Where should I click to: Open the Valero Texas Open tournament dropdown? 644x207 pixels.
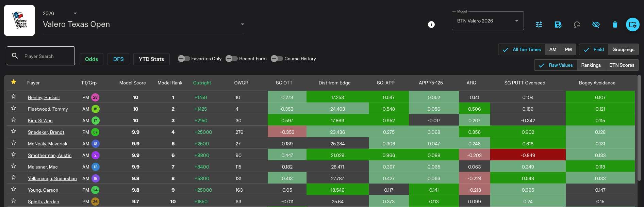click(x=144, y=24)
